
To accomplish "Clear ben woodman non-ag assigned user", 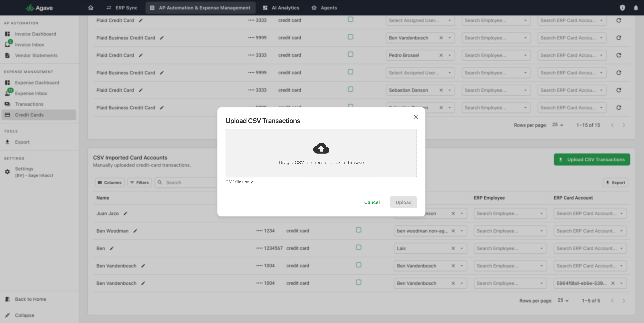I will pos(453,231).
